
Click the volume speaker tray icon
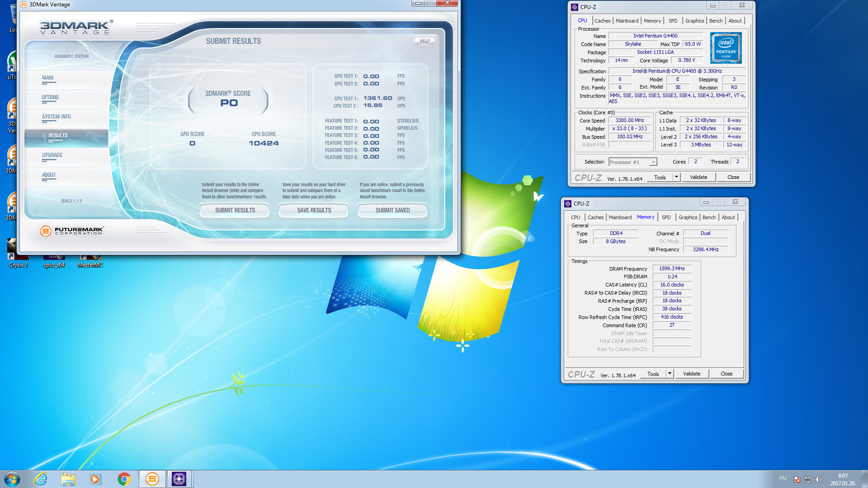point(818,479)
